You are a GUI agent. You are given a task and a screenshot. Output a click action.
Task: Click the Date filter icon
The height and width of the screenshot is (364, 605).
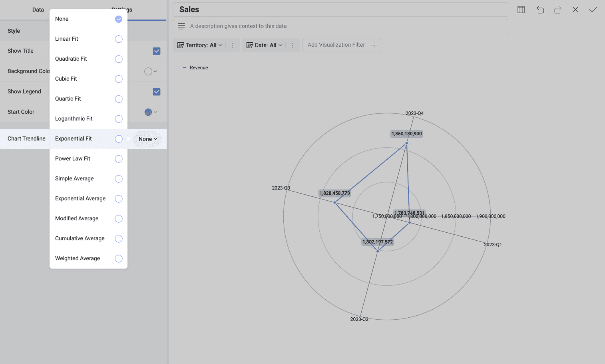tap(250, 45)
